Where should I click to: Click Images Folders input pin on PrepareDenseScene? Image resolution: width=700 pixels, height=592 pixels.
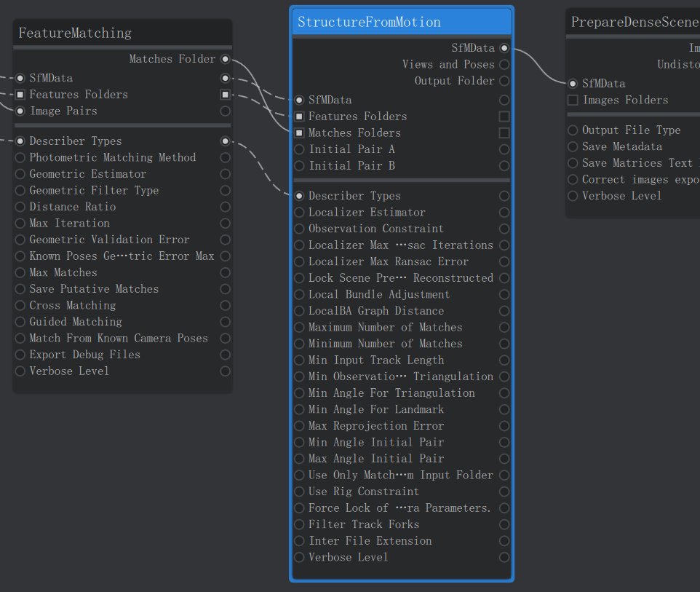(573, 100)
